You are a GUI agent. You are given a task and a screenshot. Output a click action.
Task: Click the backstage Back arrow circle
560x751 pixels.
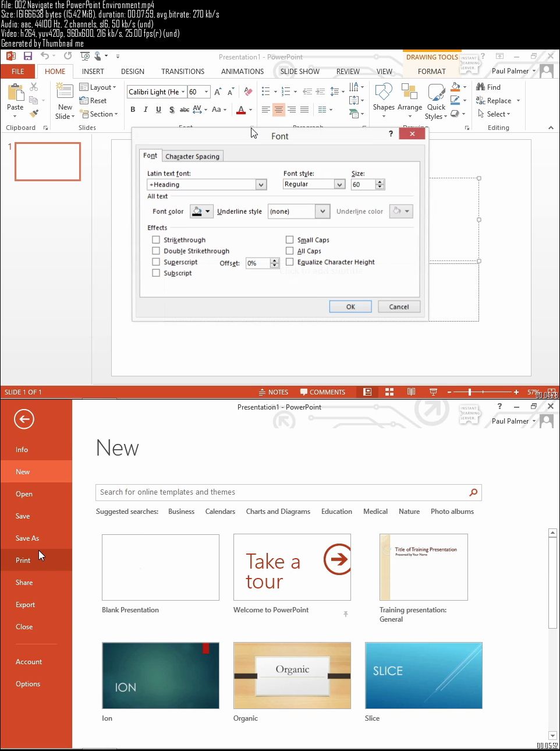pos(24,419)
